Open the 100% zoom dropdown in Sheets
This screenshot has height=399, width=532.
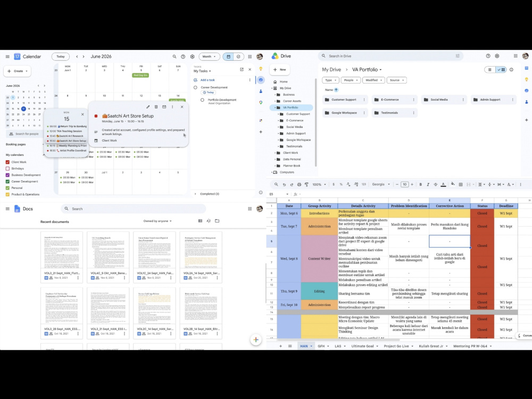click(x=319, y=185)
